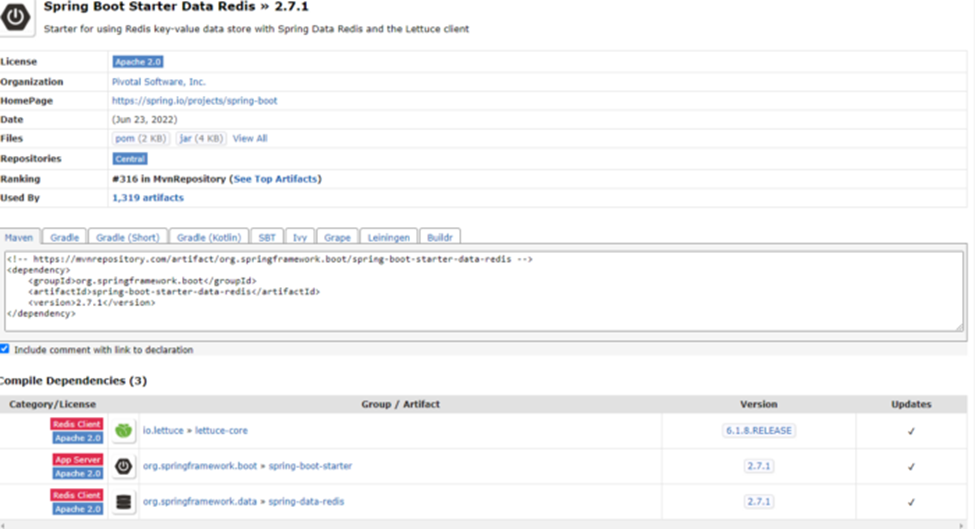Image resolution: width=975 pixels, height=529 pixels.
Task: Open the 1,319 artifacts link
Action: pyautogui.click(x=148, y=198)
